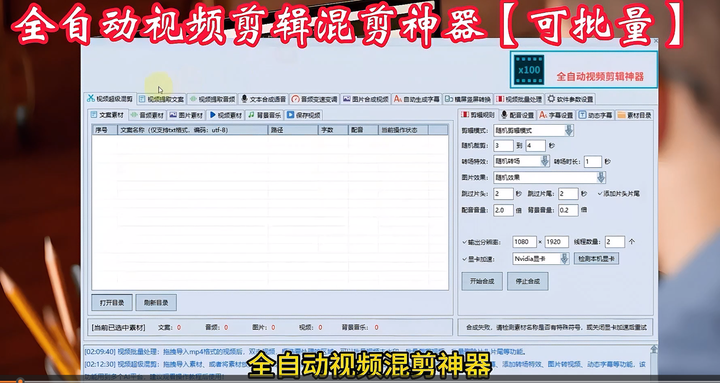Click the 路径 column header
Screen dimensions: 720x383
(x=293, y=130)
